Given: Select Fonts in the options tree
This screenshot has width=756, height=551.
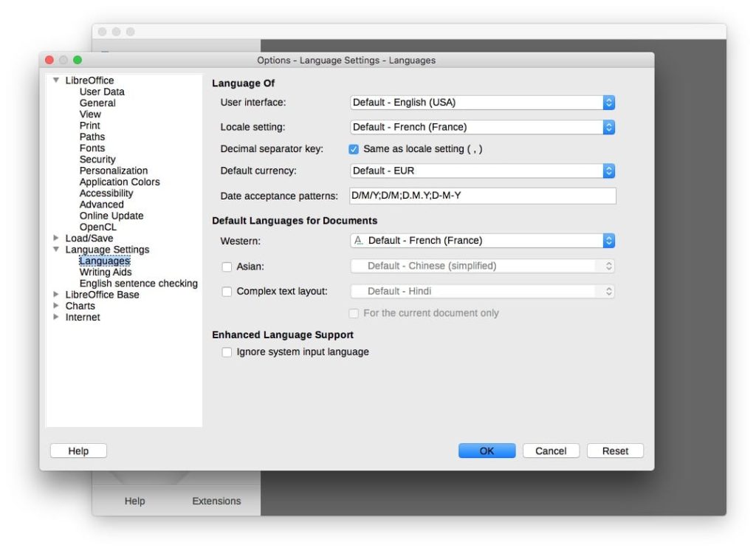Looking at the screenshot, I should tap(92, 148).
